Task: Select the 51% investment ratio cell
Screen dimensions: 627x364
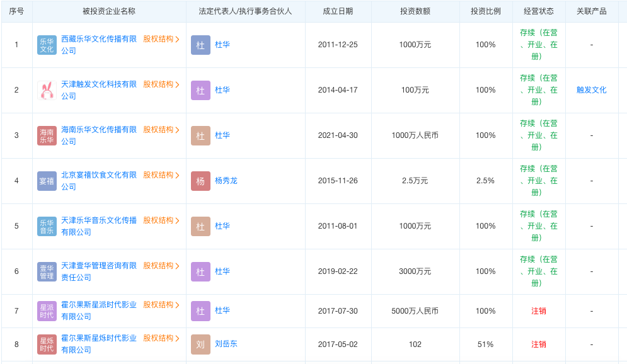Action: [x=485, y=344]
